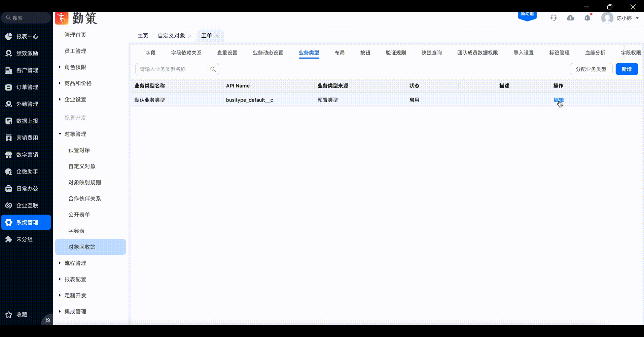Close the 自定义对象 tab

(190, 36)
